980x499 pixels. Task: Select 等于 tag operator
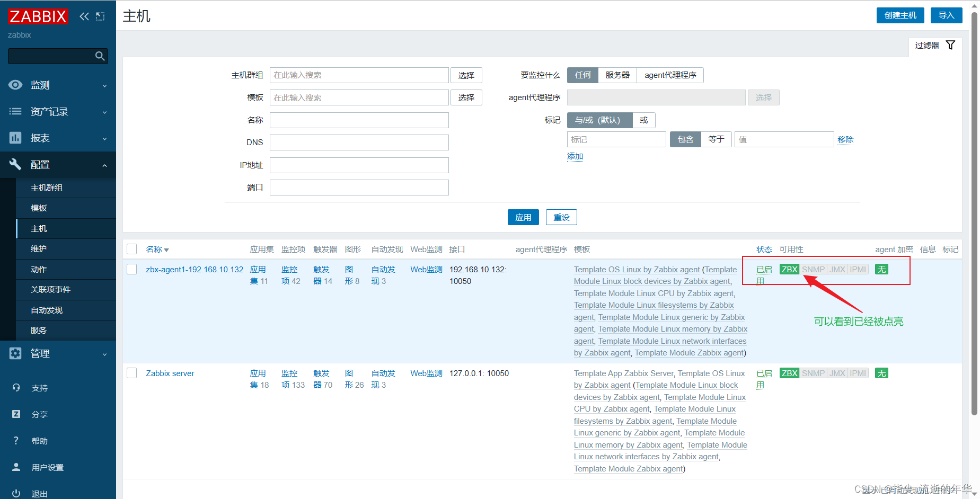716,139
